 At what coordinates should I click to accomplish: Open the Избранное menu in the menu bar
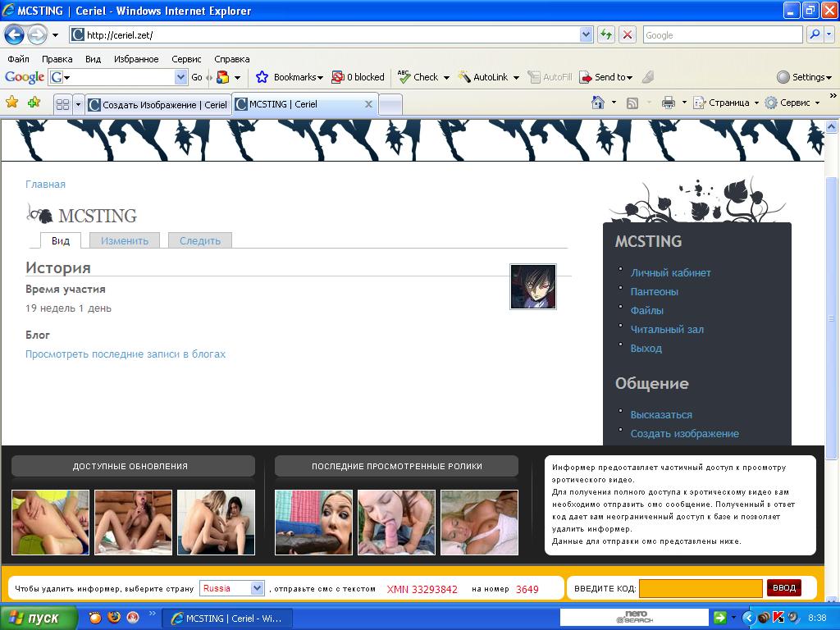[136, 59]
